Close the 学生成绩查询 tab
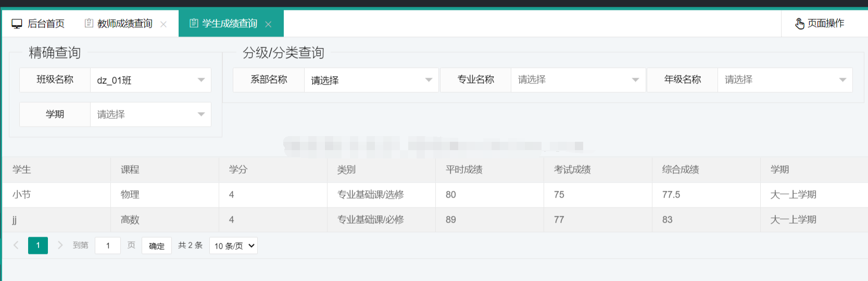Image resolution: width=868 pixels, height=281 pixels. click(268, 24)
